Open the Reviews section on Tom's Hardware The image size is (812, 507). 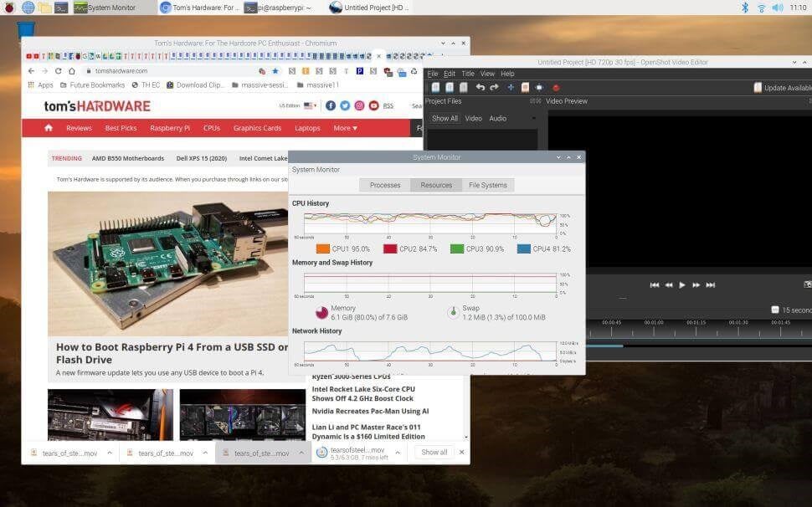coord(79,128)
